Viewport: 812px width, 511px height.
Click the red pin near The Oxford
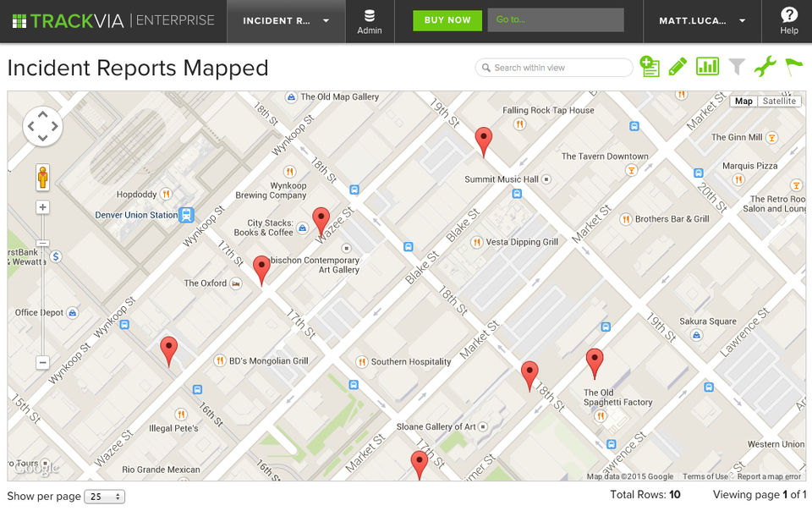click(x=261, y=271)
